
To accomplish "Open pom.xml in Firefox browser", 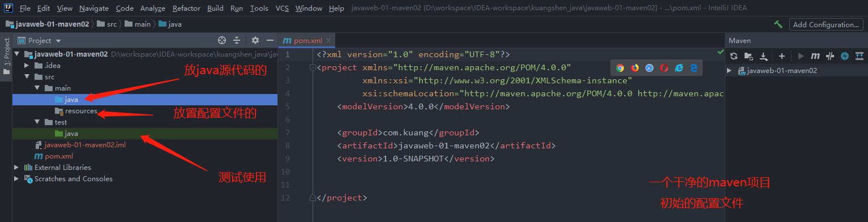I will [x=635, y=68].
